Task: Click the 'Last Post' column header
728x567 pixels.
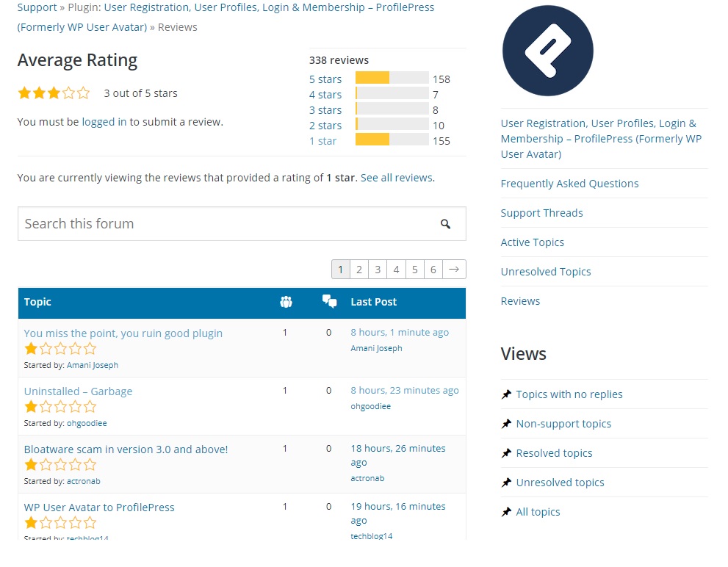Action: point(374,302)
